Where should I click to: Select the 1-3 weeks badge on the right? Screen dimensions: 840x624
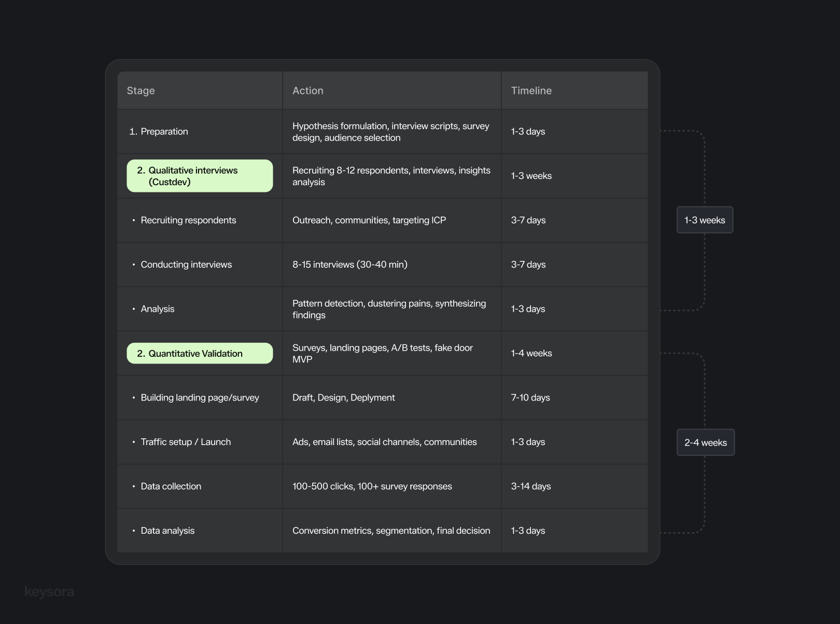tap(705, 220)
